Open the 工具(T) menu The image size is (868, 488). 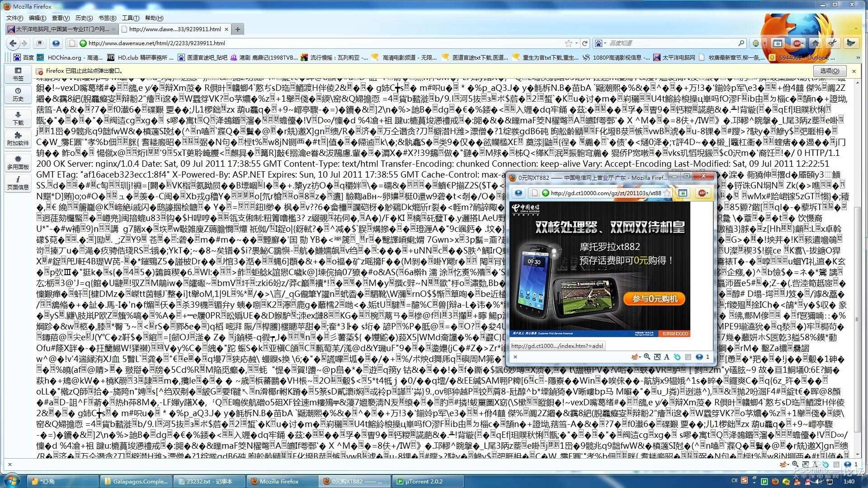(x=131, y=18)
